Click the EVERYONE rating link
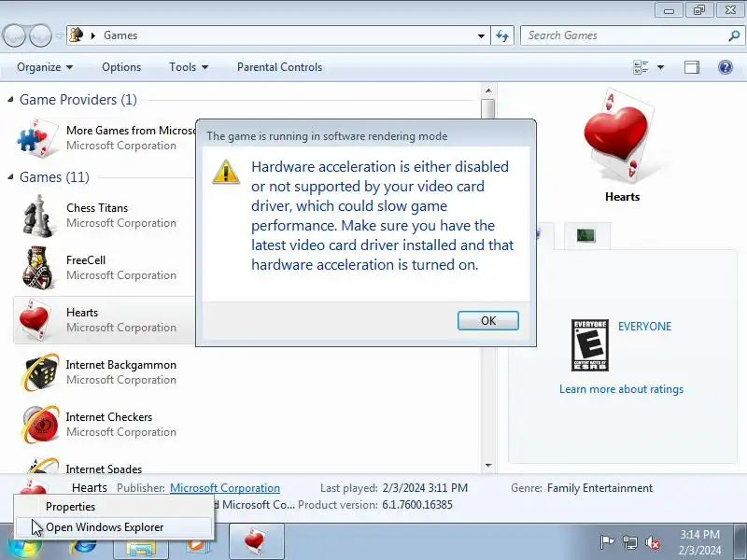Image resolution: width=747 pixels, height=560 pixels. (644, 327)
